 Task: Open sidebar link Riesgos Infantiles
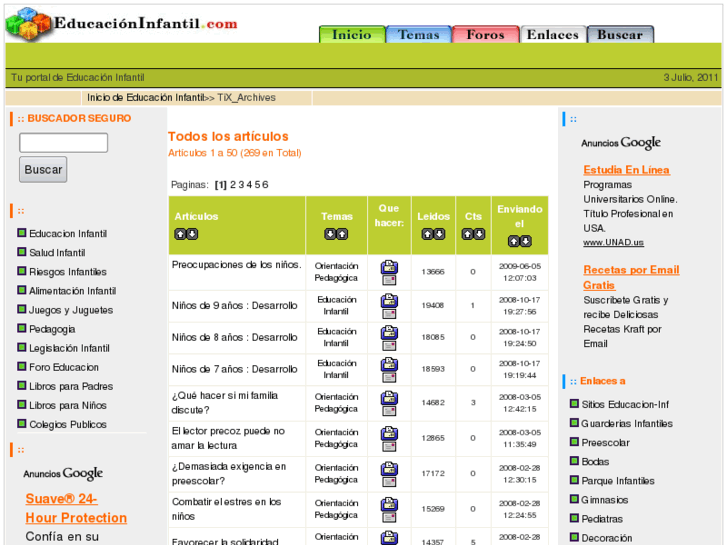[x=68, y=271]
